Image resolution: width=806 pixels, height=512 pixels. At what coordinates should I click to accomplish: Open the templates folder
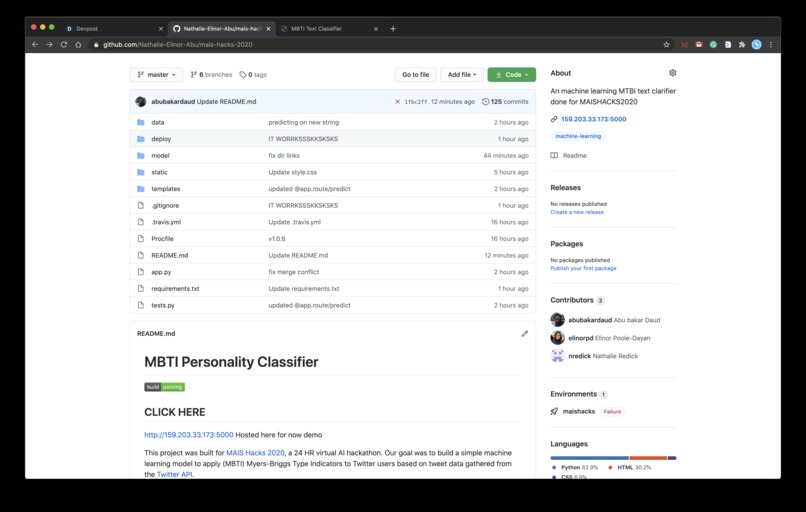[x=166, y=189]
